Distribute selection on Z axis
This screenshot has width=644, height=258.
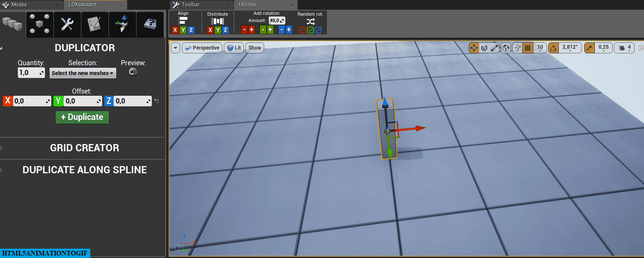coord(226,30)
